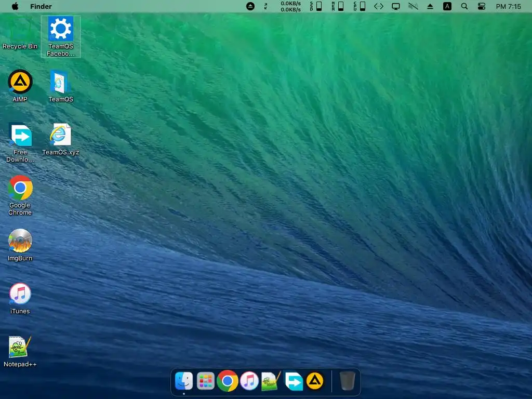
Task: Select the TeamOS Facebook shortcut icon
Action: (x=61, y=36)
